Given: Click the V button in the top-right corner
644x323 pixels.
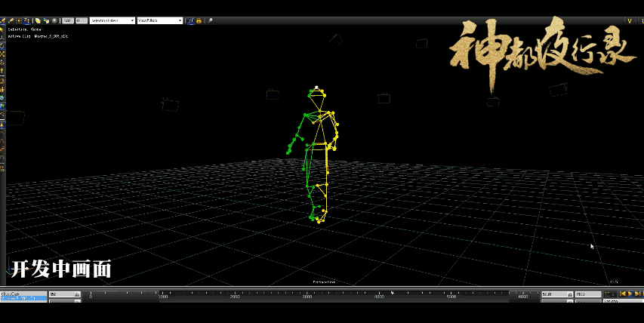Looking at the screenshot, I should coord(629,20).
